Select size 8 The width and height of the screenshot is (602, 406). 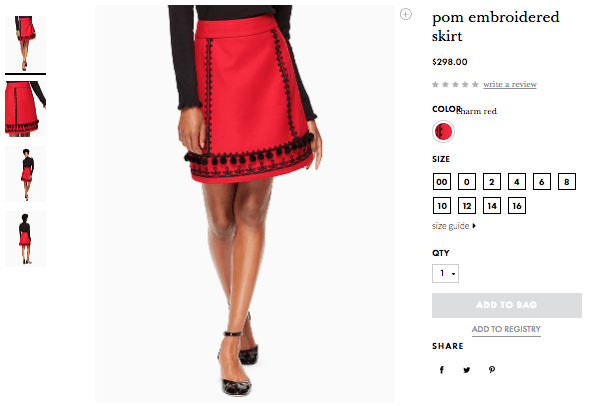point(567,182)
